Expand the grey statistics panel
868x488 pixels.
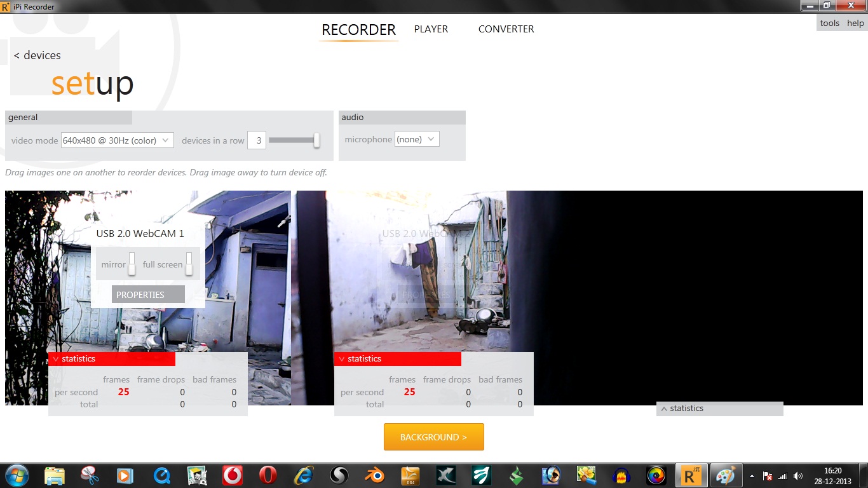pos(720,409)
